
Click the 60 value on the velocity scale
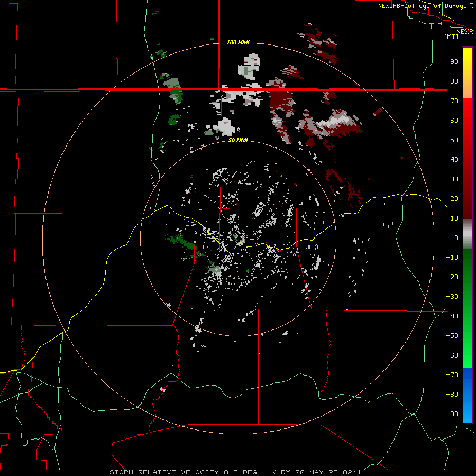coord(454,120)
